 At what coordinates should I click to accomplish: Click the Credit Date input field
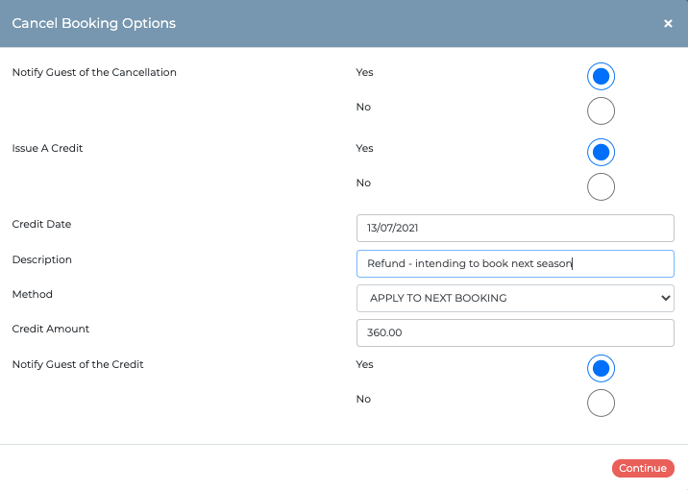tap(515, 228)
